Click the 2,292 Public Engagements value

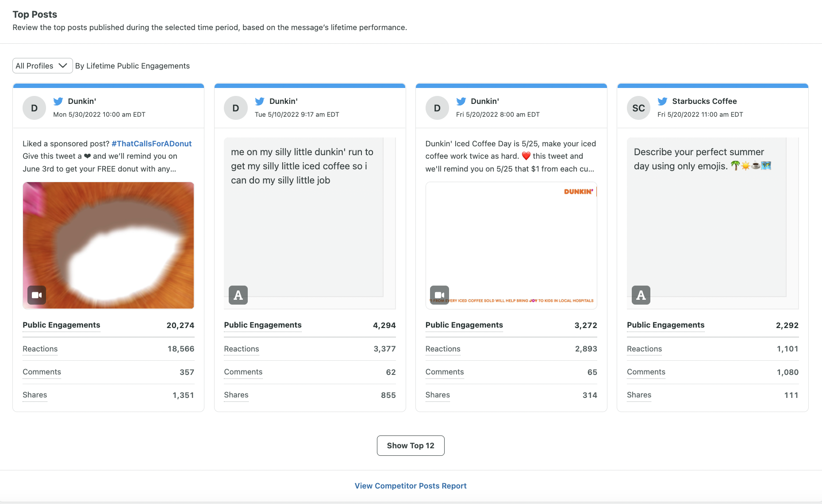click(x=787, y=325)
